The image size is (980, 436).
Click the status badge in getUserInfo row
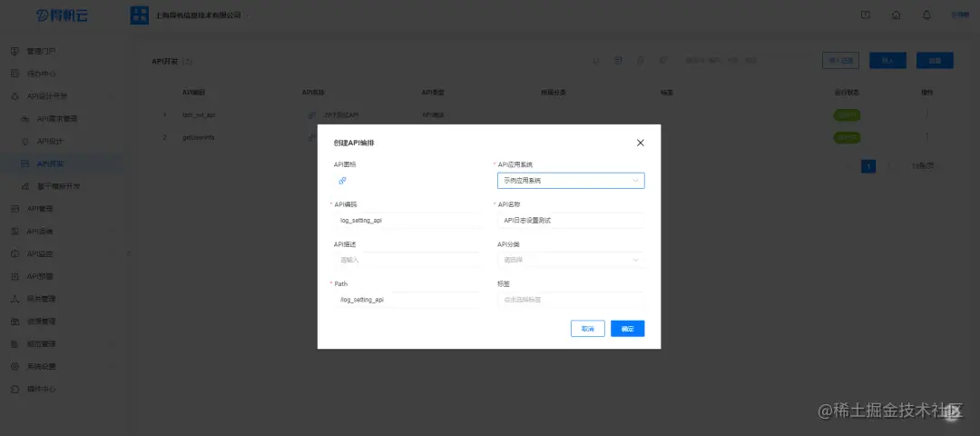coord(847,137)
